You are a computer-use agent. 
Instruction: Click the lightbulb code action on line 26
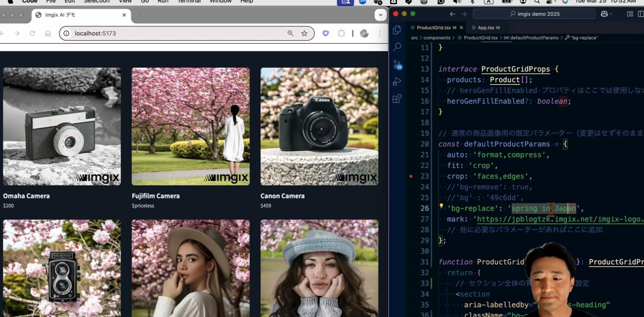pyautogui.click(x=441, y=206)
